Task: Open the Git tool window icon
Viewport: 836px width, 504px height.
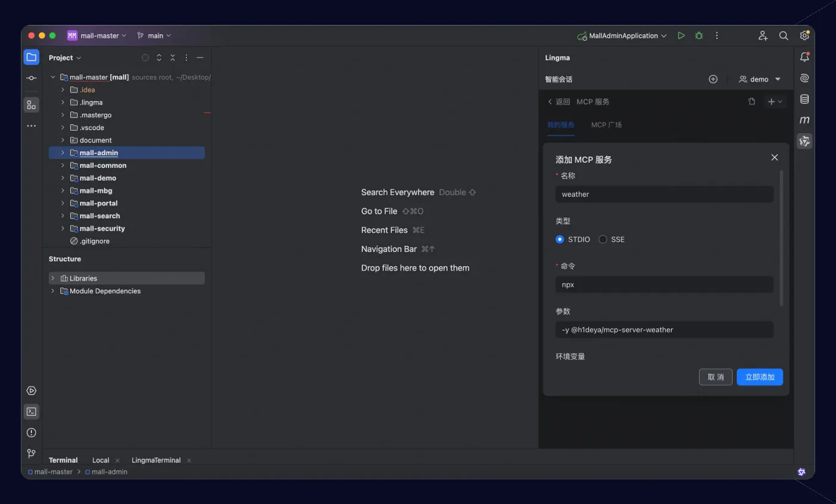Action: coord(31,453)
